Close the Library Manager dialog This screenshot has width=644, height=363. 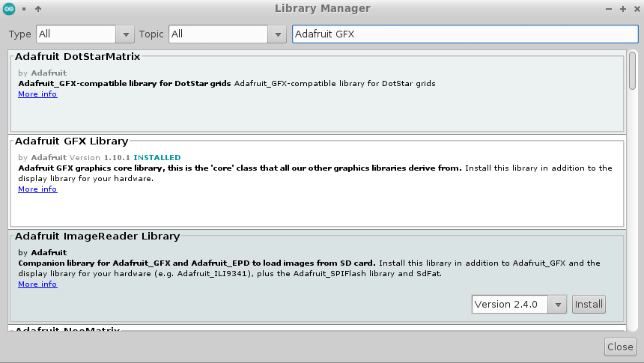pos(620,347)
